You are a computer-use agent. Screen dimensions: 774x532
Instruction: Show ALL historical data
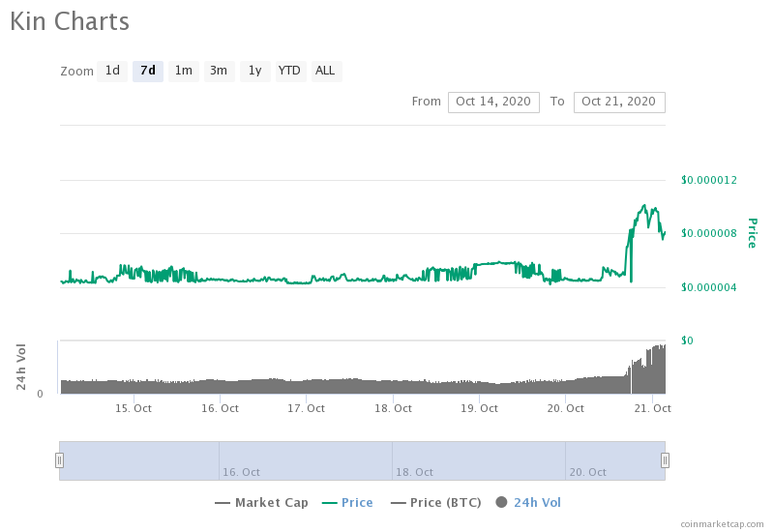[x=326, y=71]
